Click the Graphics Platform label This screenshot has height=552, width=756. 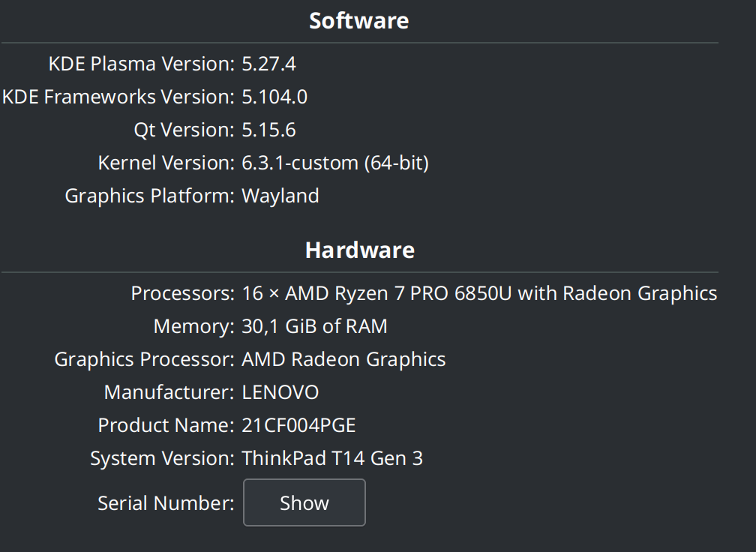(x=149, y=196)
